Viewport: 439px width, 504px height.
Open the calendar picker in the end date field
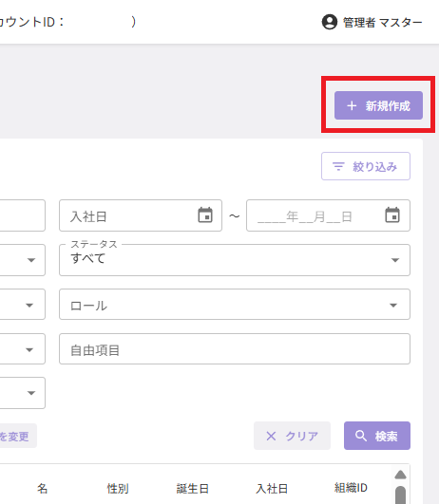(x=392, y=215)
